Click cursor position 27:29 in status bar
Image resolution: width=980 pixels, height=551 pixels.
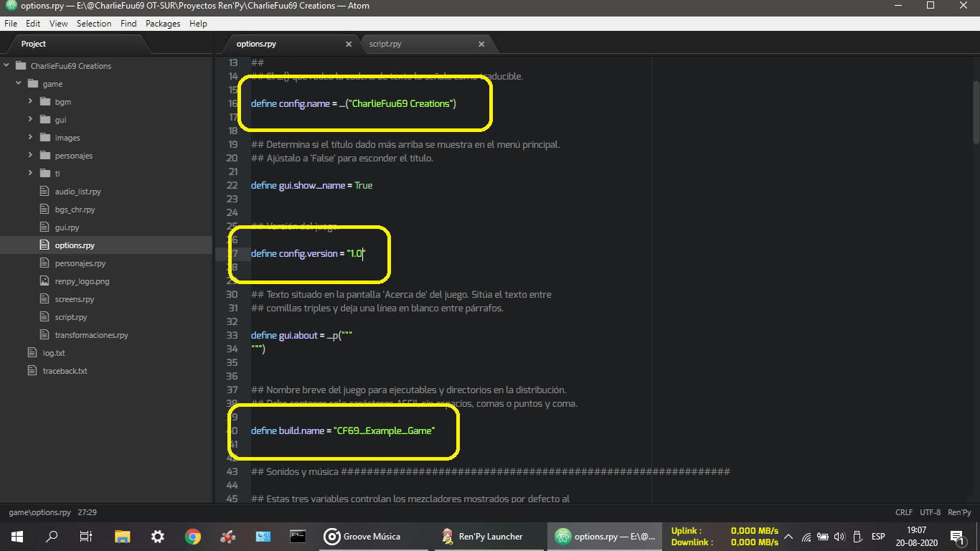point(87,512)
